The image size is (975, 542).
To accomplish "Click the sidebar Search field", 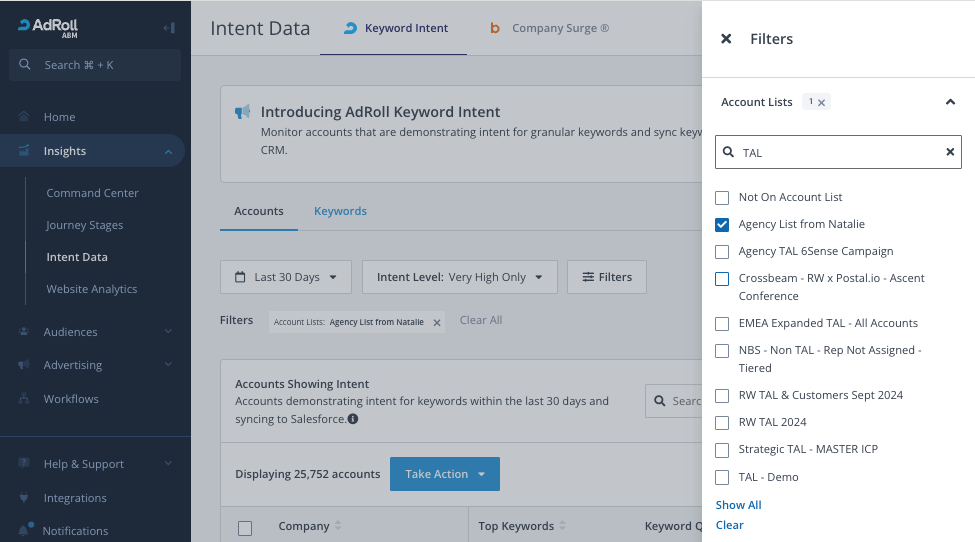I will click(x=95, y=65).
